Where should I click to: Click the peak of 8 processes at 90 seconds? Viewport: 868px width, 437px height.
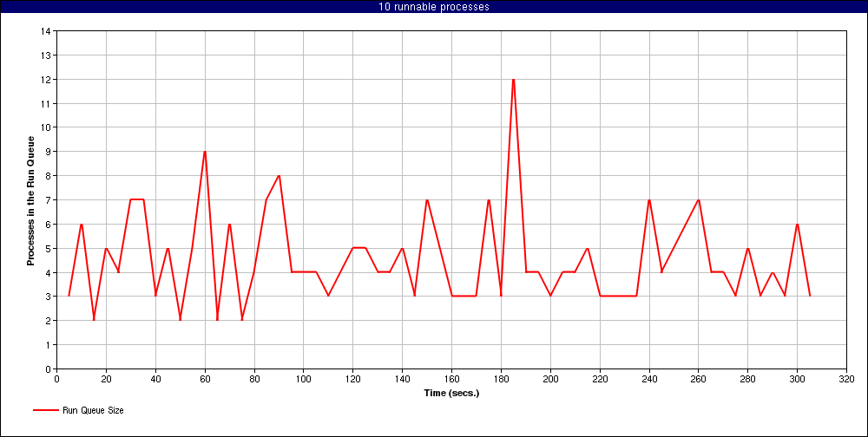pos(279,176)
